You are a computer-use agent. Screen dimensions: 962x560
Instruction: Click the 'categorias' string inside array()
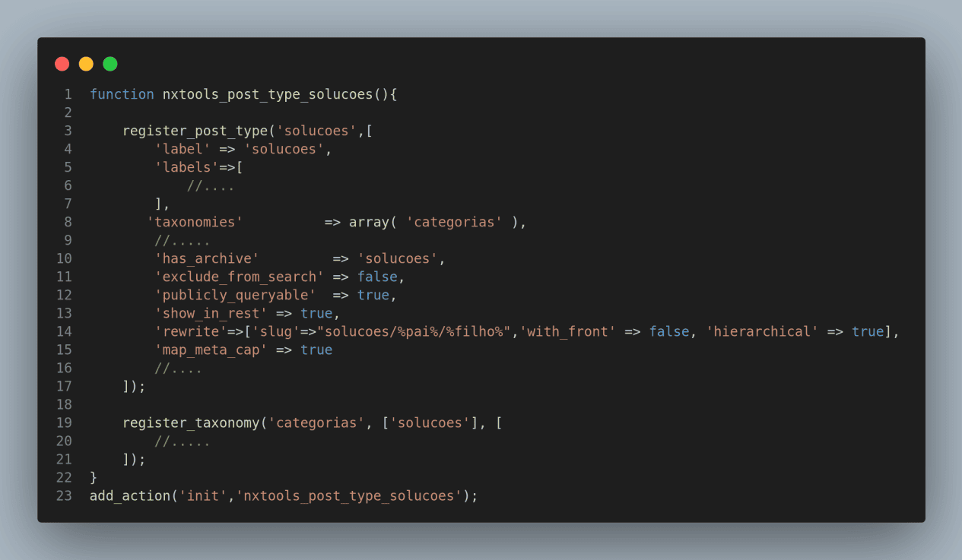click(x=455, y=222)
